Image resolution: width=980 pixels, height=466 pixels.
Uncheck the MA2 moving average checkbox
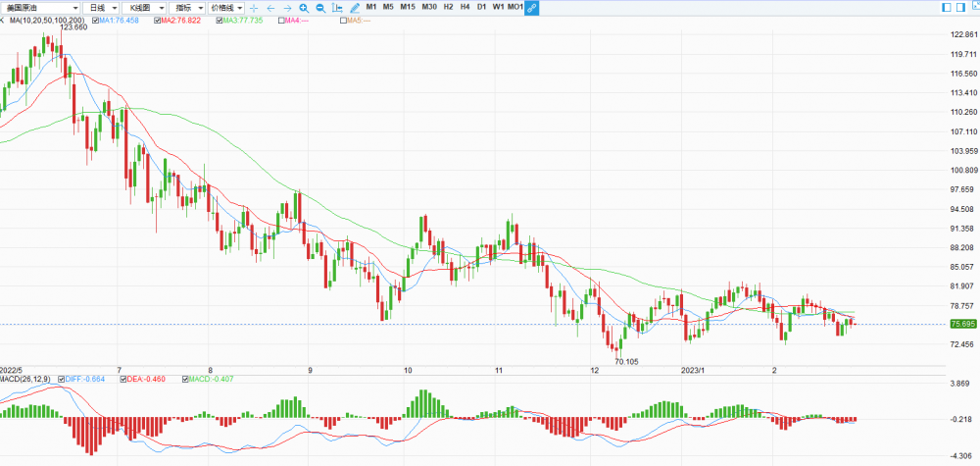(x=157, y=21)
